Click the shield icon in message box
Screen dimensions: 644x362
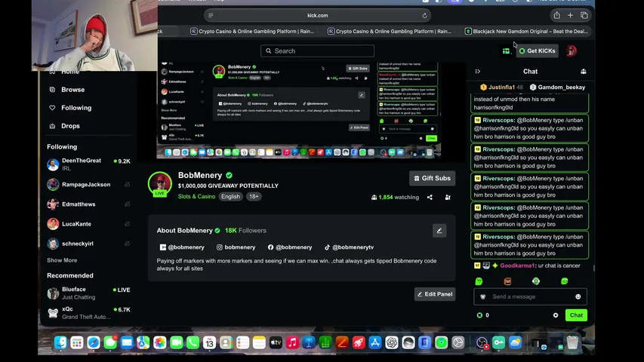coord(483,296)
